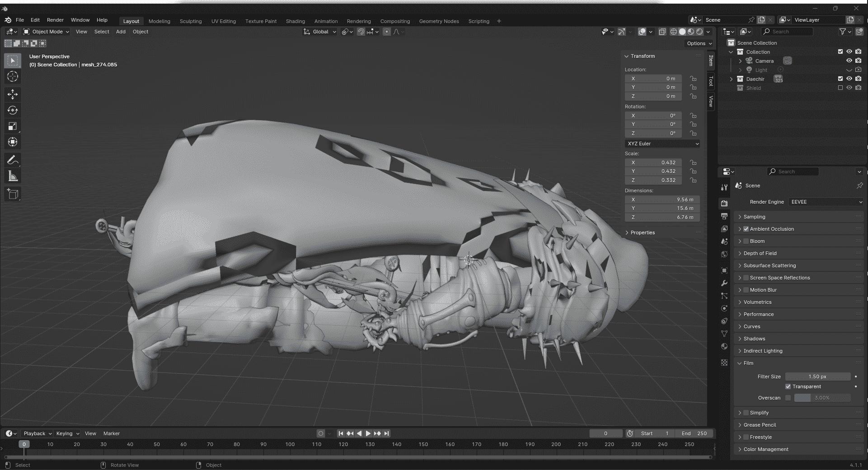Enable the Freestyle checkbox
Screen dimensions: 868x470
click(x=746, y=437)
